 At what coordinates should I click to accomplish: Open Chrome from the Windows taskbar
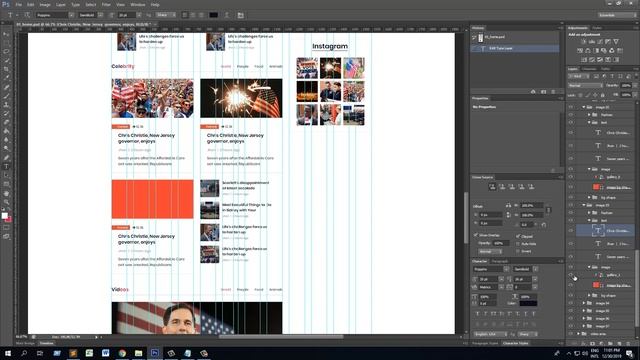pyautogui.click(x=122, y=353)
